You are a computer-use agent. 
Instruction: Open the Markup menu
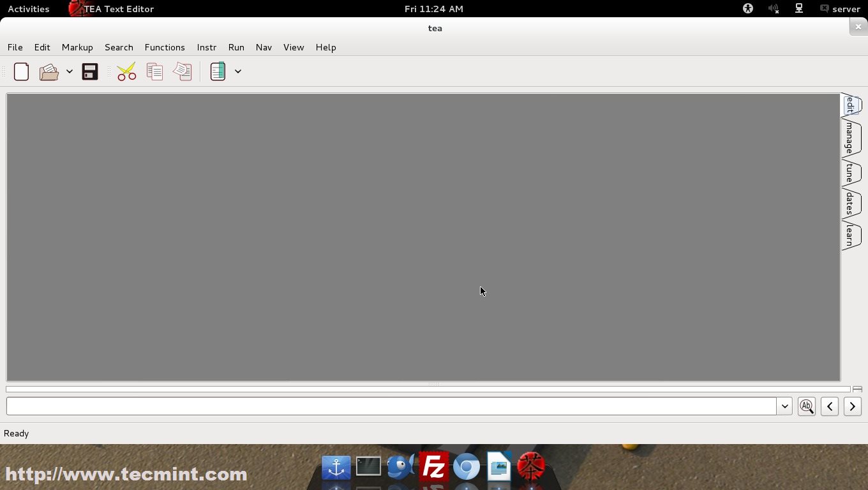77,47
